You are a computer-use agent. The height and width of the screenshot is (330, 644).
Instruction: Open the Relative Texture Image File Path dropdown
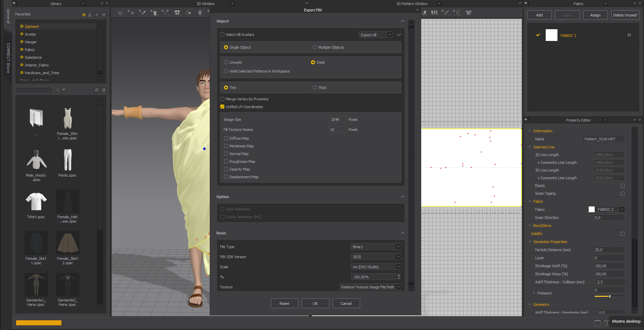[370, 287]
